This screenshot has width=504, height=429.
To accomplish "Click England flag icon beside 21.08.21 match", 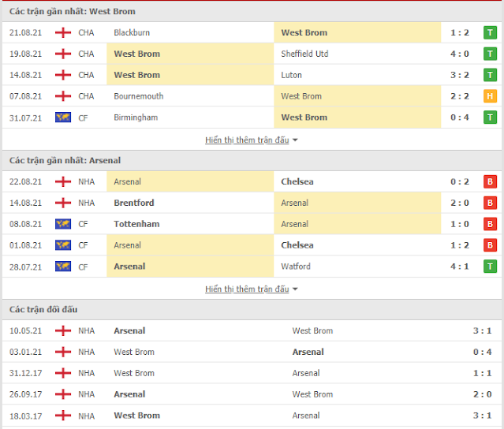I will (x=63, y=33).
